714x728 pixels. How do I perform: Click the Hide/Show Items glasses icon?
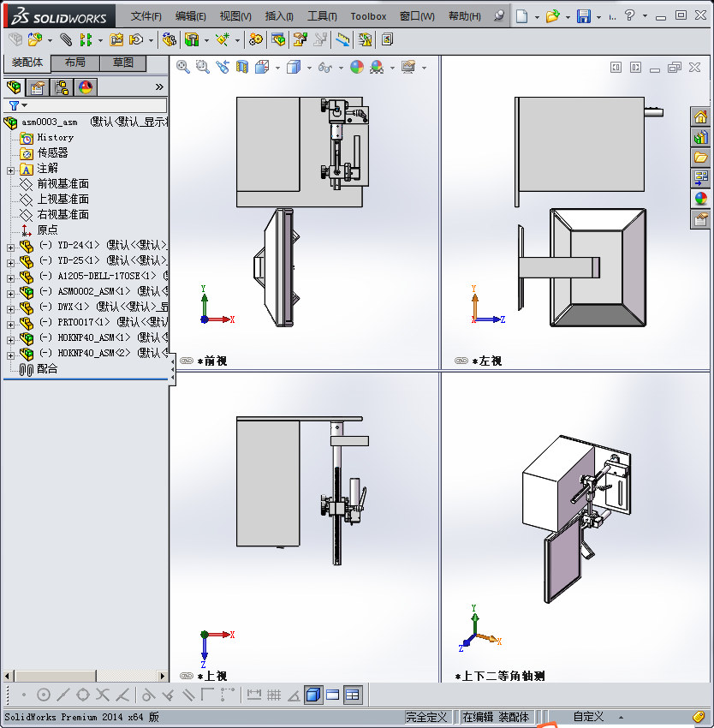coord(325,68)
